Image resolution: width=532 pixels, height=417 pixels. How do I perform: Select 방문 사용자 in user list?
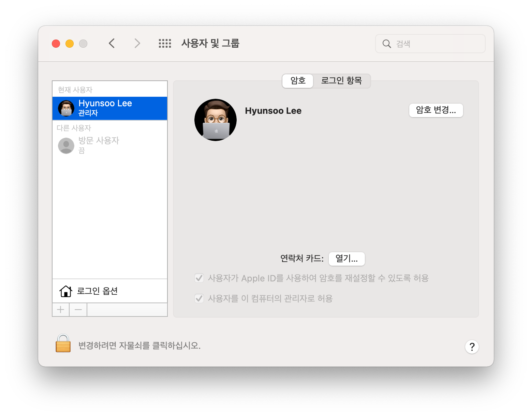pyautogui.click(x=110, y=145)
